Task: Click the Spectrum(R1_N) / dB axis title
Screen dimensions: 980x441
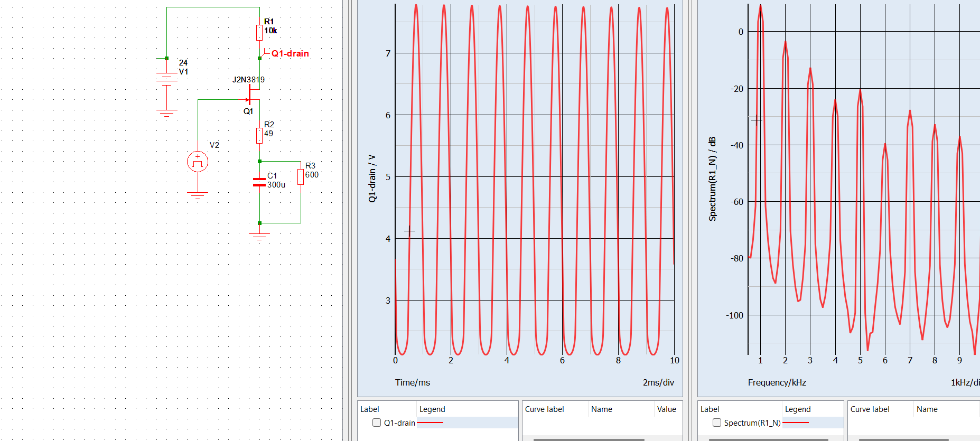Action: 713,179
